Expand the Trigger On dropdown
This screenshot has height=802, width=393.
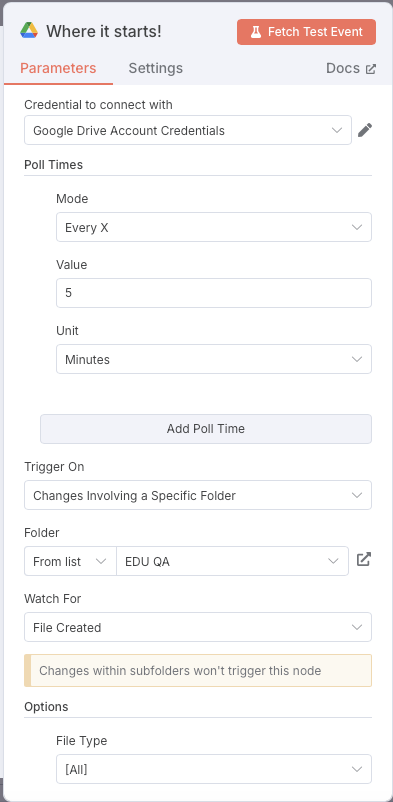click(198, 495)
